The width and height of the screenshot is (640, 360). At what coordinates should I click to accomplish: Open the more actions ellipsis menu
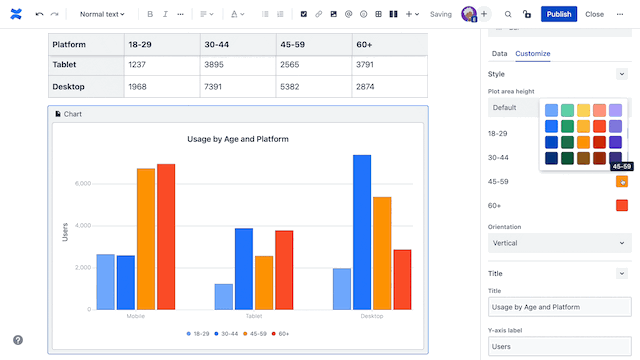click(x=620, y=14)
